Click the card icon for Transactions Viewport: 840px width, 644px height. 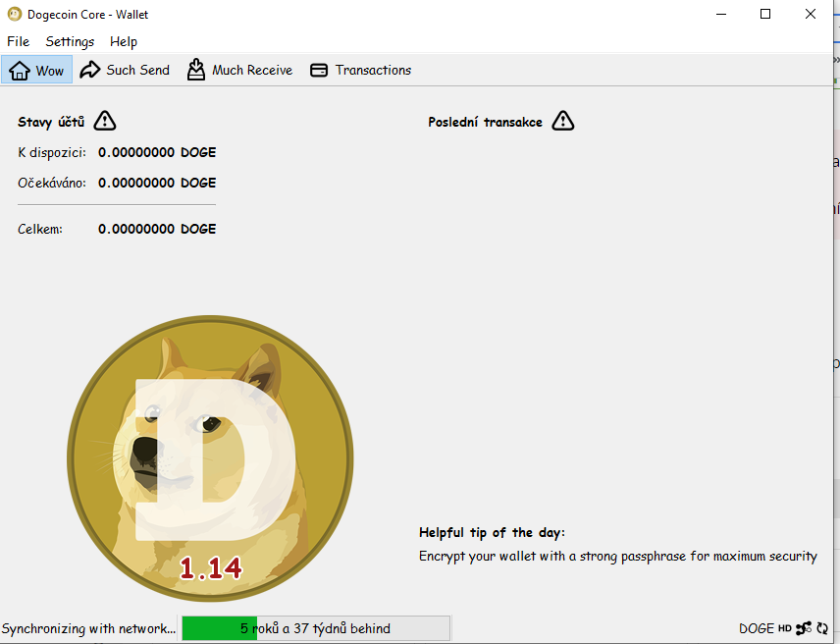click(319, 70)
